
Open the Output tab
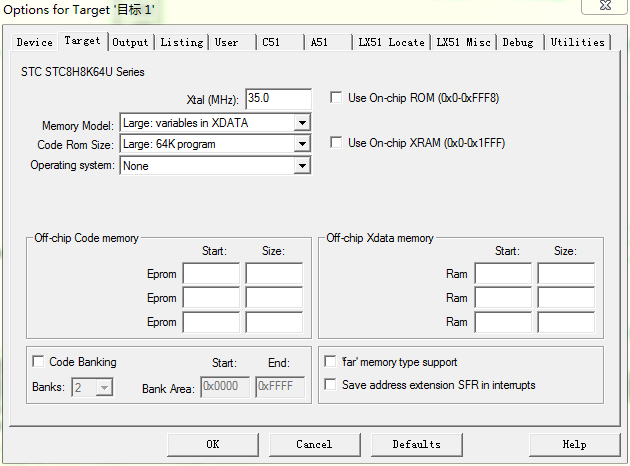point(131,42)
